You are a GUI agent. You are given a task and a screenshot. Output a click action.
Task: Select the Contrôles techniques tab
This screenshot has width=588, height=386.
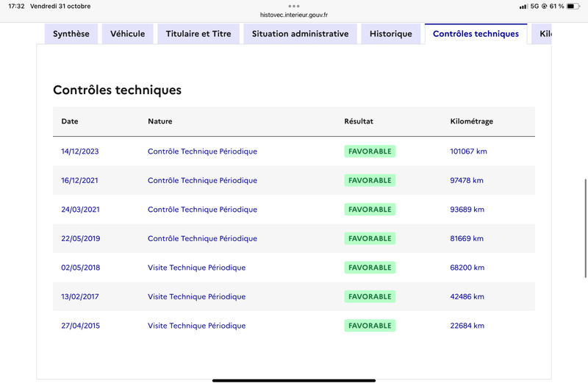coord(476,34)
